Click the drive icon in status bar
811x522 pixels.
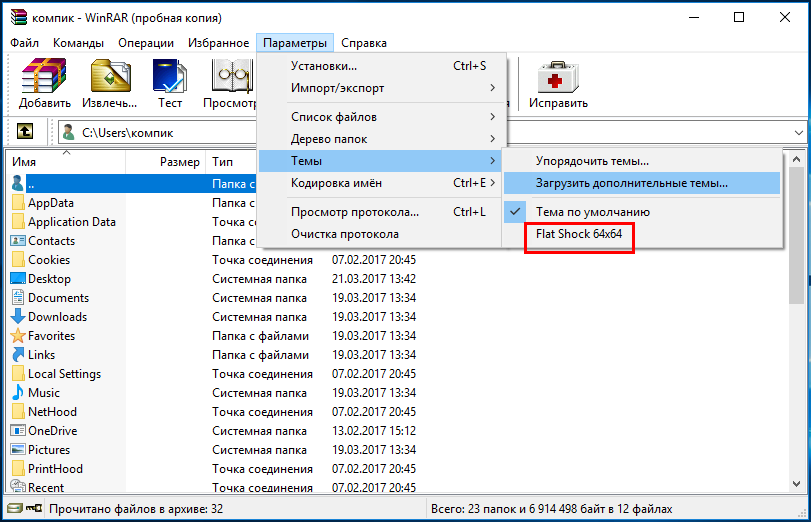coord(15,509)
